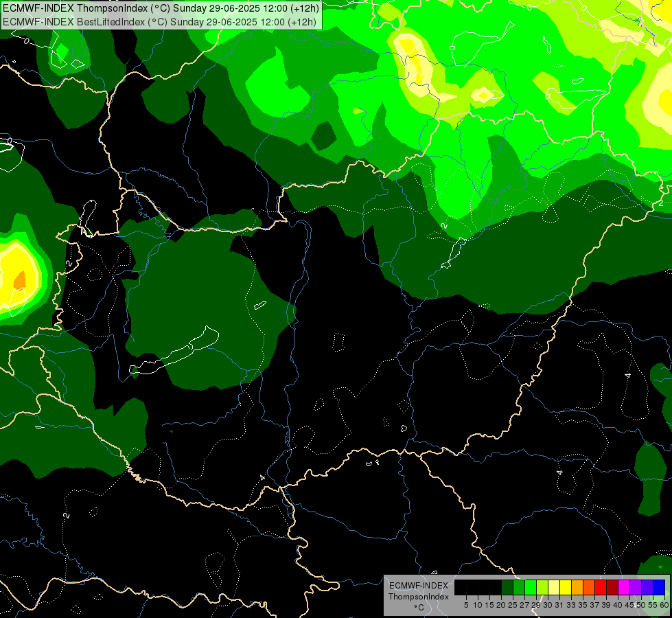The height and width of the screenshot is (618, 672).
Task: Click legend tick value 5
Action: (466, 605)
